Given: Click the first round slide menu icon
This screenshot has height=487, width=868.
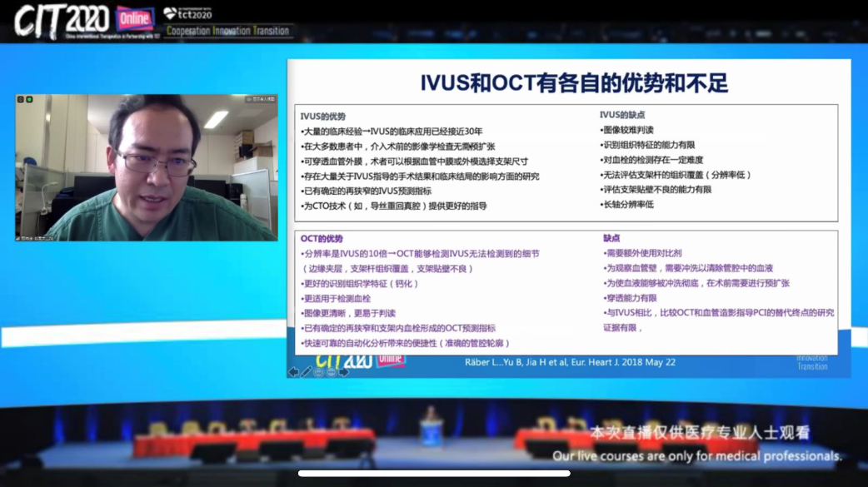Looking at the screenshot, I should pyautogui.click(x=319, y=372).
